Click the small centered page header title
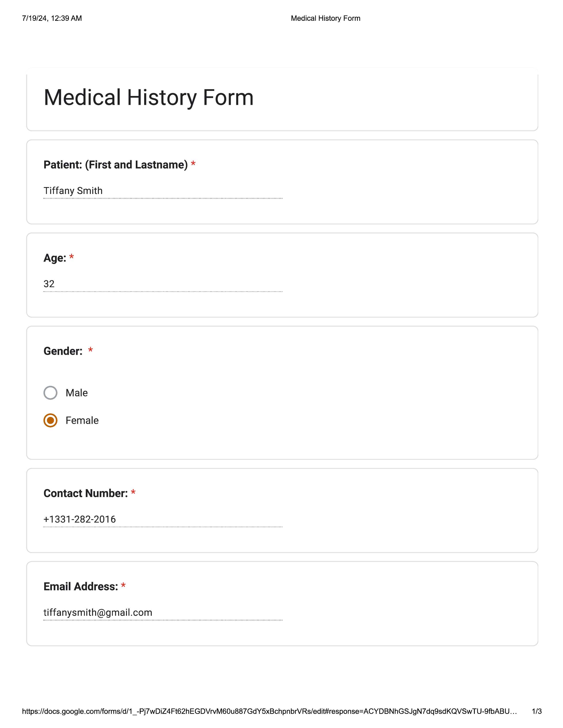 (x=325, y=18)
